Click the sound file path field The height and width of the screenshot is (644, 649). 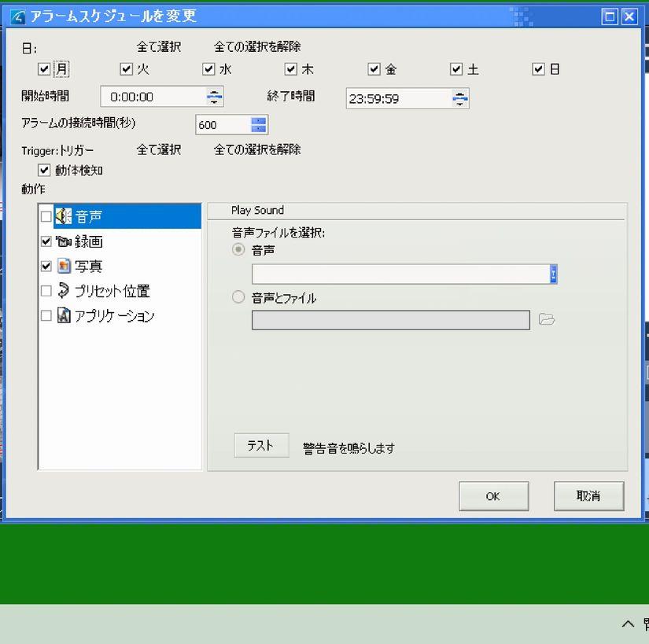[391, 320]
